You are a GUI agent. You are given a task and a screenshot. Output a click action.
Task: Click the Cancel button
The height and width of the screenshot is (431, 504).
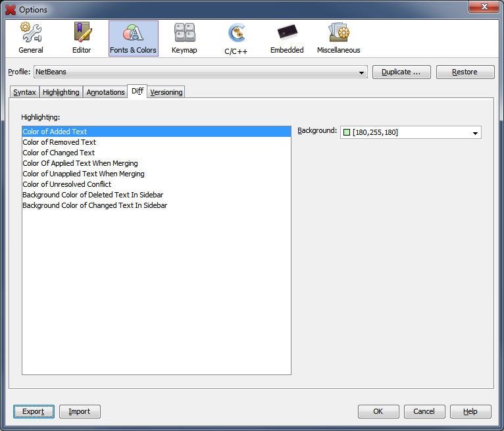tap(424, 411)
